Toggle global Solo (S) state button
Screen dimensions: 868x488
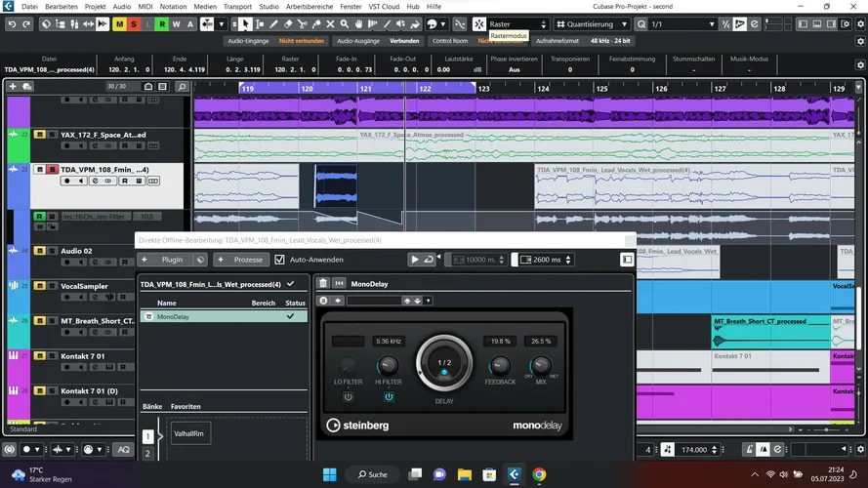point(134,24)
